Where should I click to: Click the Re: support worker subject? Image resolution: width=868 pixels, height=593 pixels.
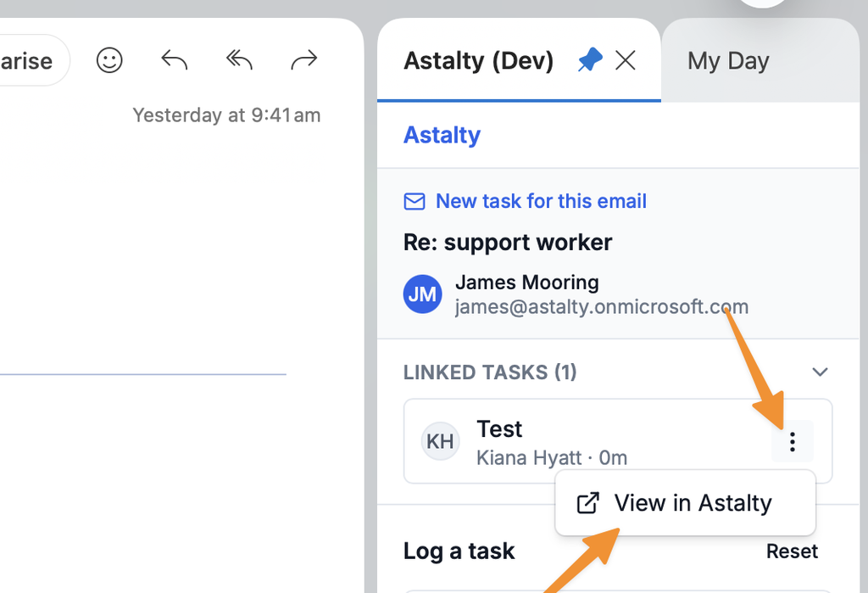pyautogui.click(x=508, y=243)
